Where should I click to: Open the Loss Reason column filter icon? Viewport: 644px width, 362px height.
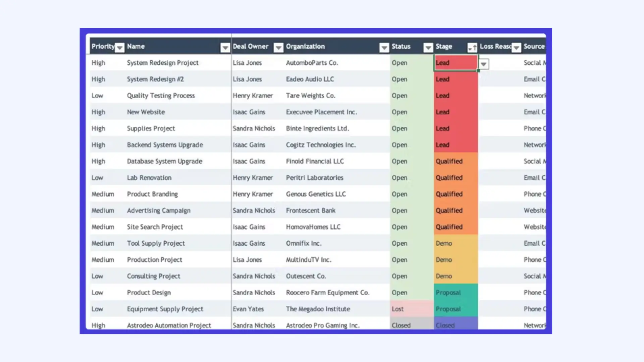tap(516, 48)
